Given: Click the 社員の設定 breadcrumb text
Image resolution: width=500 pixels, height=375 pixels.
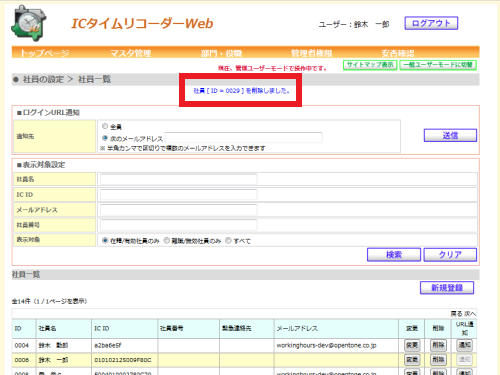Looking at the screenshot, I should coord(43,79).
